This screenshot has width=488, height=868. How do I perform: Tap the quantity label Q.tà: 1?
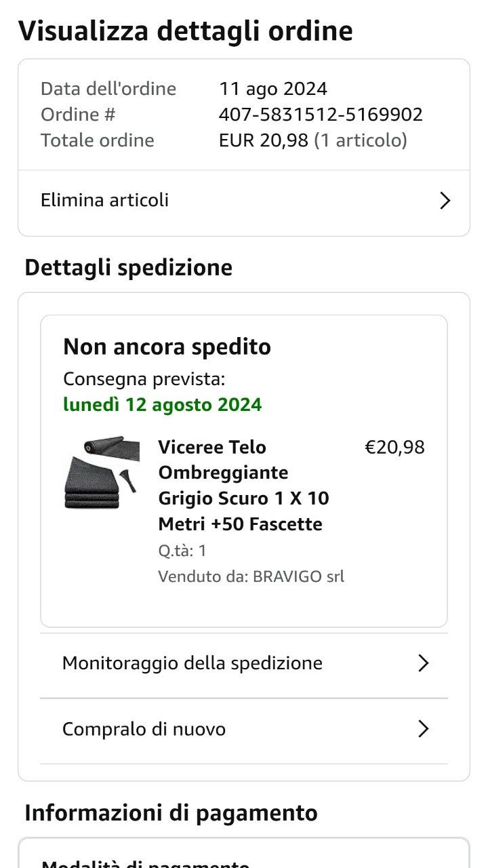pyautogui.click(x=182, y=551)
